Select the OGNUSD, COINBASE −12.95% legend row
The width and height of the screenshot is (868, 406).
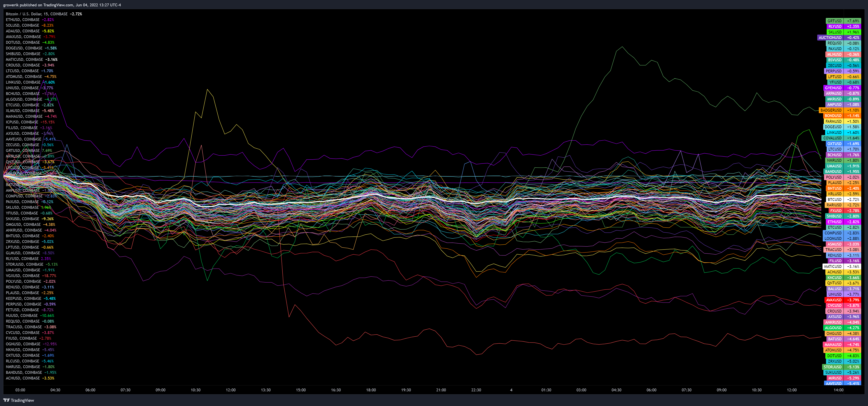[31, 344]
